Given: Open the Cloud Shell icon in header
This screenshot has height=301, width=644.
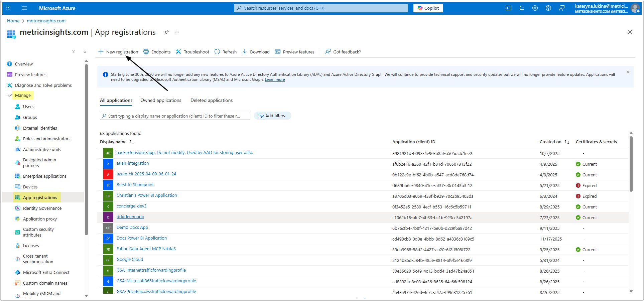Looking at the screenshot, I should point(508,8).
